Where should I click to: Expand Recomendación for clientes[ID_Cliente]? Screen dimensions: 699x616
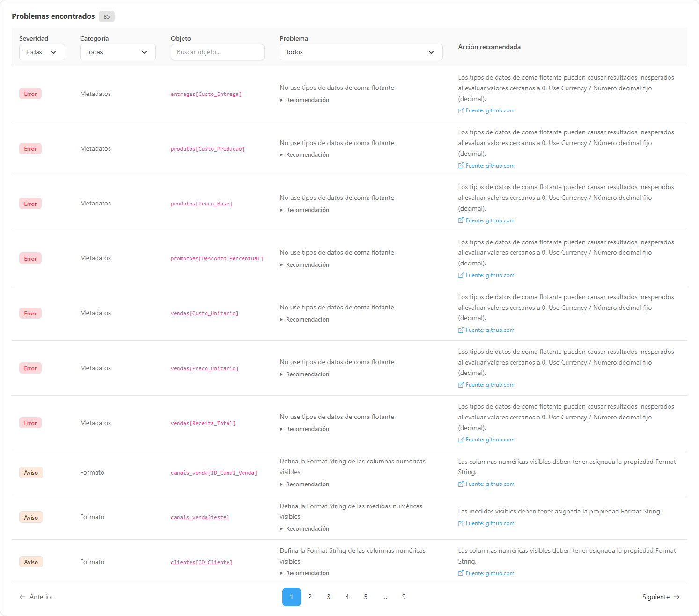(x=305, y=573)
